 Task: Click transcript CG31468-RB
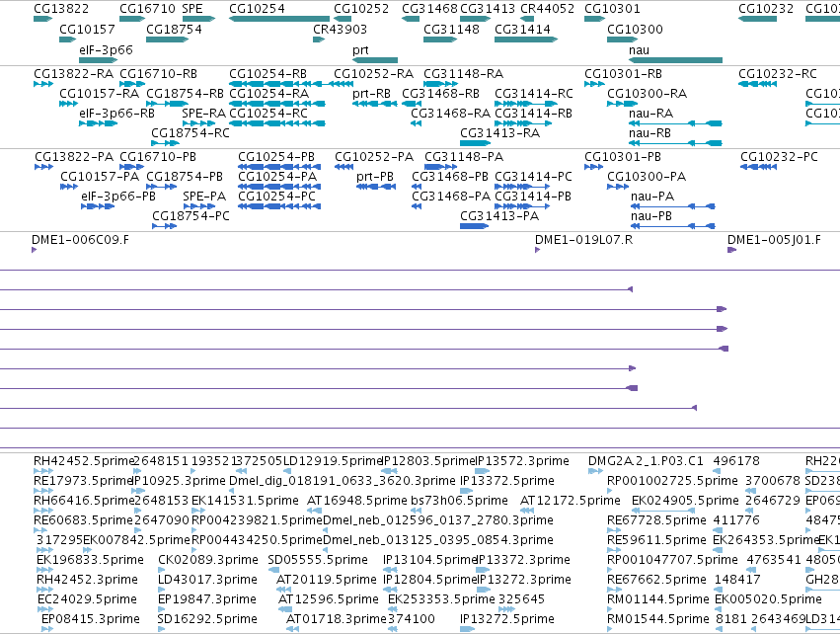click(x=441, y=93)
